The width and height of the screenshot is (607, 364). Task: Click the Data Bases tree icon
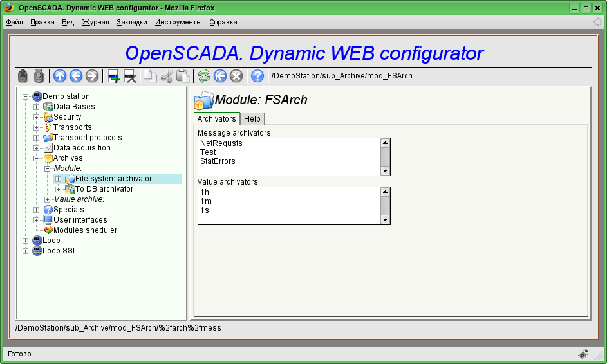(x=48, y=107)
